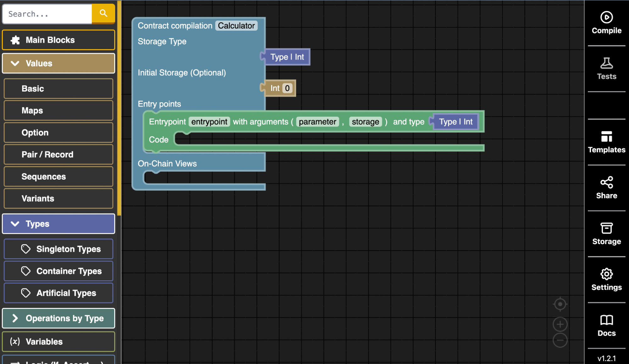Collapse the Types category
629x364 pixels.
59,224
